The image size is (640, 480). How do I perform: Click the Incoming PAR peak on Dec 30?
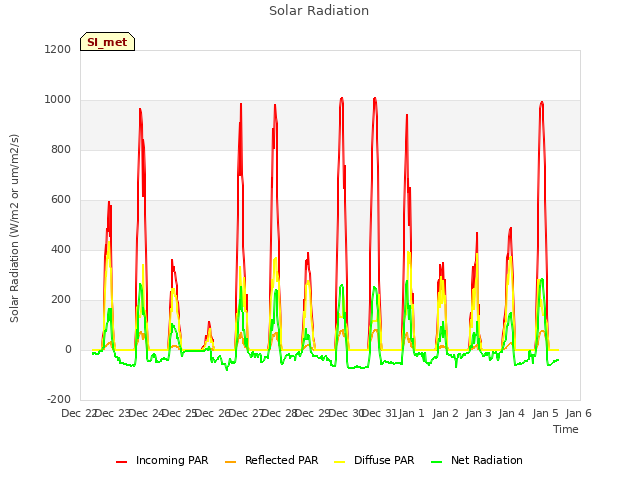342,98
